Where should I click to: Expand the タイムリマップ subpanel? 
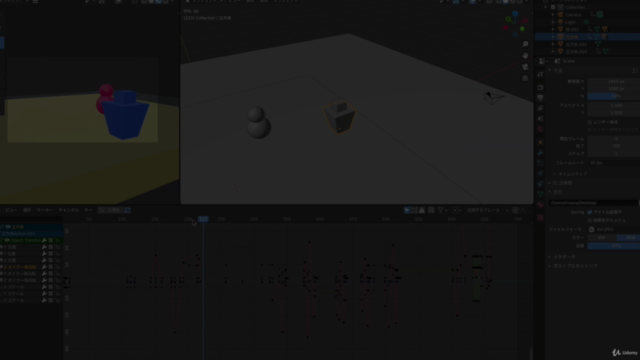click(x=573, y=174)
